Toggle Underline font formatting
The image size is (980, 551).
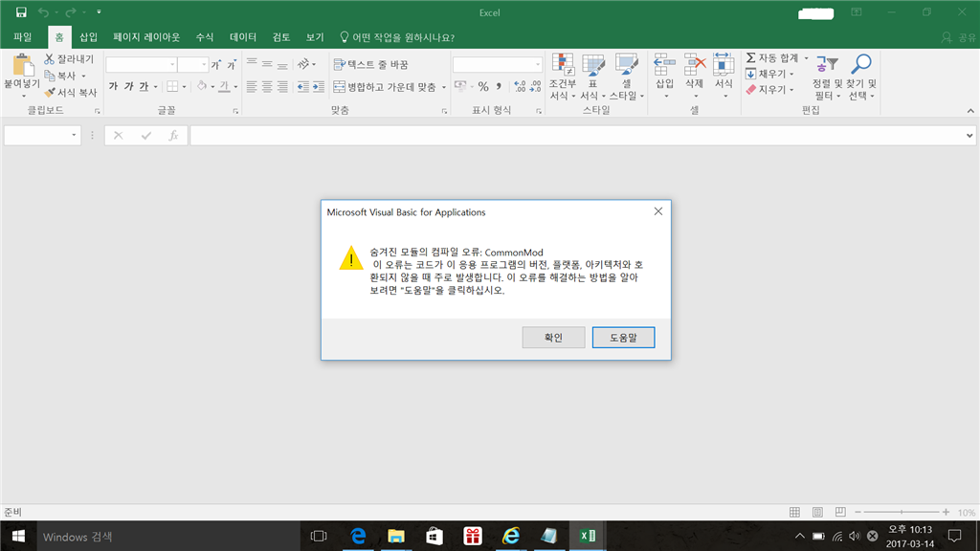(x=144, y=86)
